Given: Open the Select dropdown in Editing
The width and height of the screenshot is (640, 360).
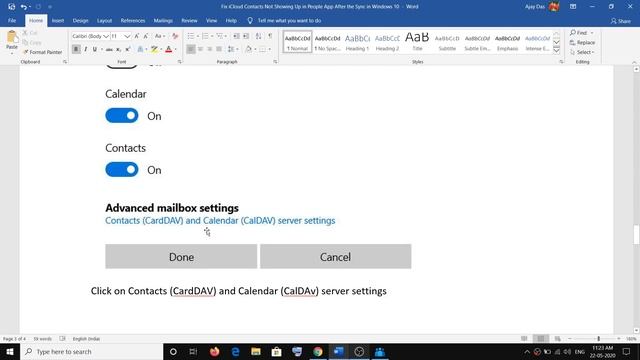Looking at the screenshot, I should (582, 52).
